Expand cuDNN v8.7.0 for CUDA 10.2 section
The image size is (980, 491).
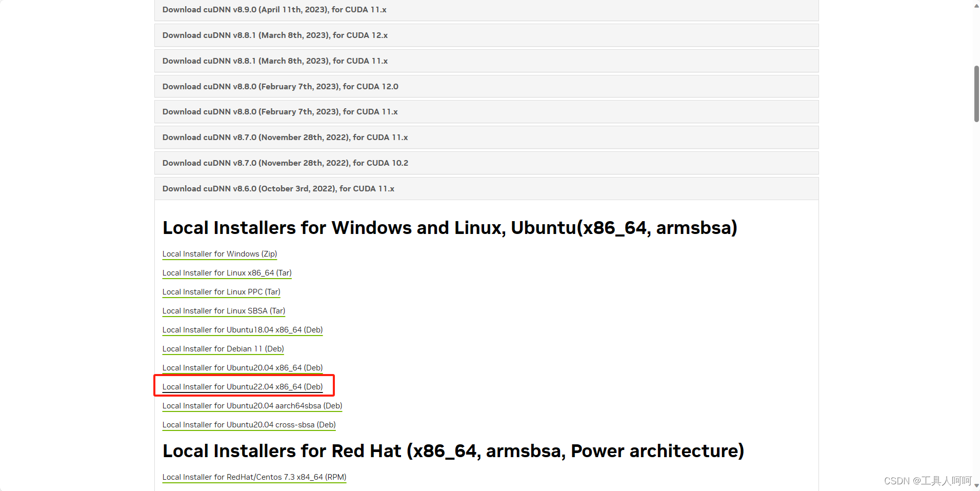pyautogui.click(x=486, y=163)
